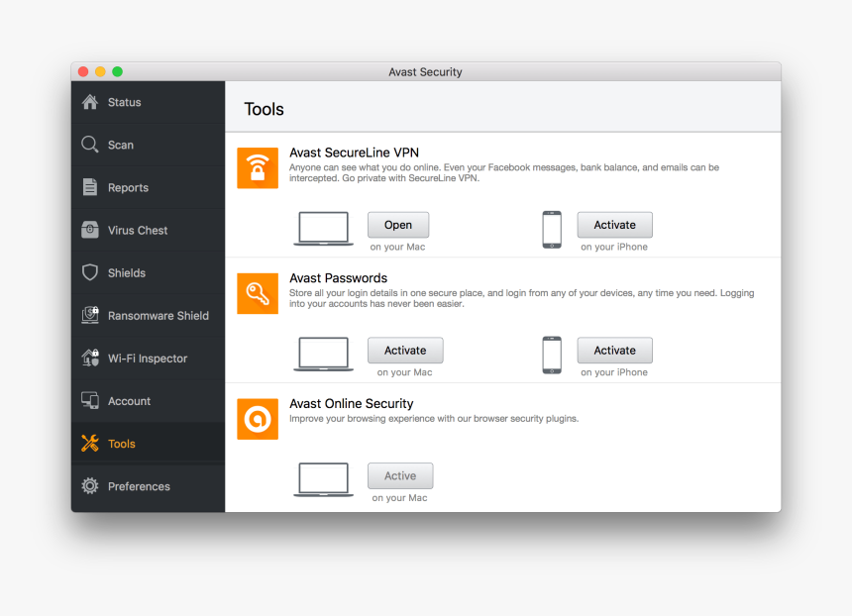This screenshot has height=616, width=852.
Task: Click the Avast Security window title
Action: tap(425, 71)
